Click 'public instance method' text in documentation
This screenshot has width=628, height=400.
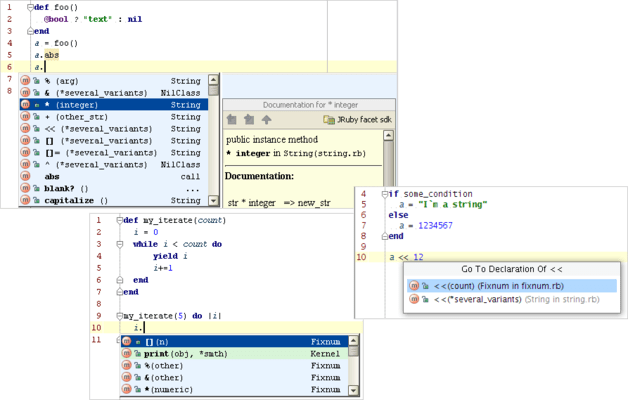click(x=272, y=139)
